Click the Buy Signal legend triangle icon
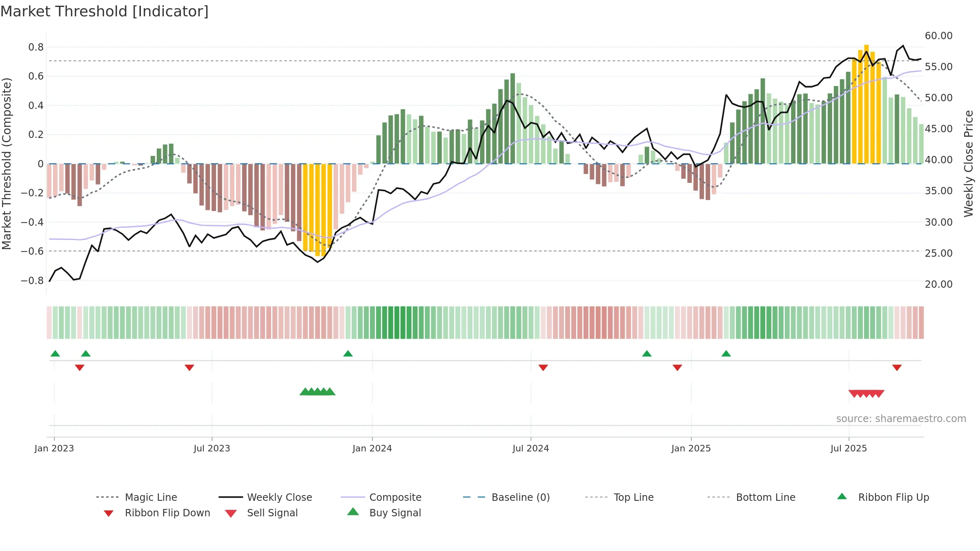 point(353,512)
